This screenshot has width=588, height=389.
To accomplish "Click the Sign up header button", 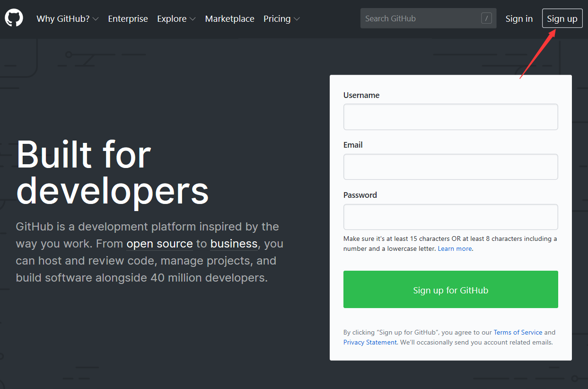I will (x=562, y=18).
